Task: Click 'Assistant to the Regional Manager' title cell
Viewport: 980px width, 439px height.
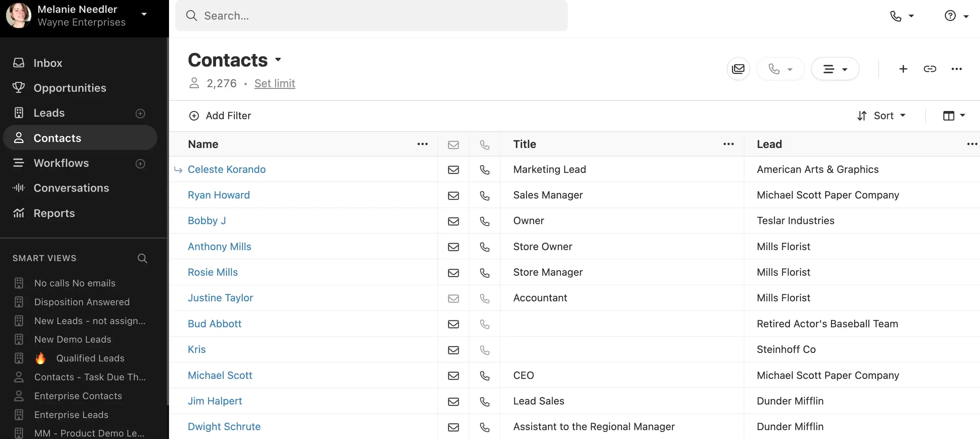Action: pyautogui.click(x=594, y=427)
